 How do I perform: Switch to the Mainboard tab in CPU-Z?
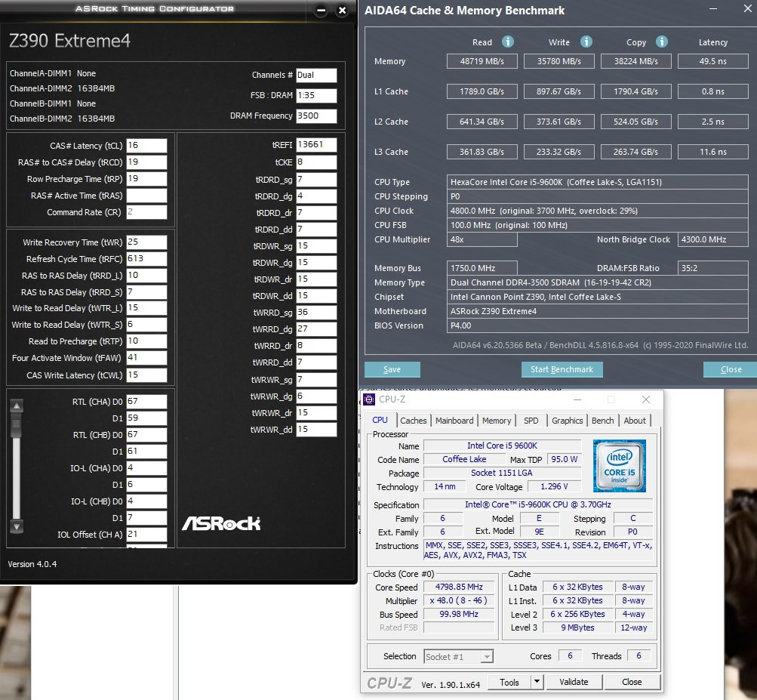454,421
